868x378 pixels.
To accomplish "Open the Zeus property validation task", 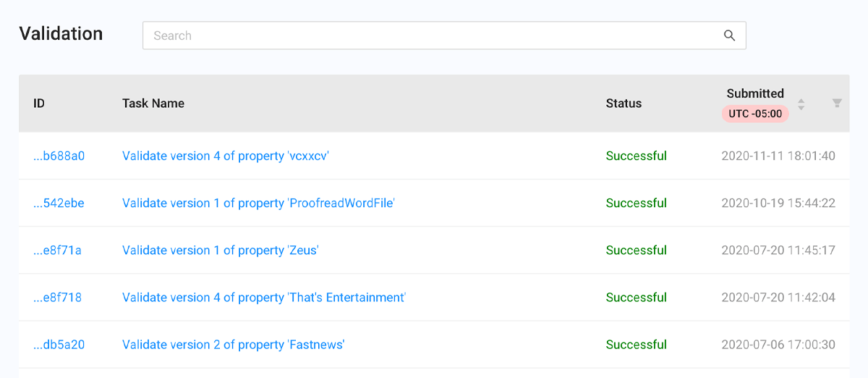I will pos(221,250).
